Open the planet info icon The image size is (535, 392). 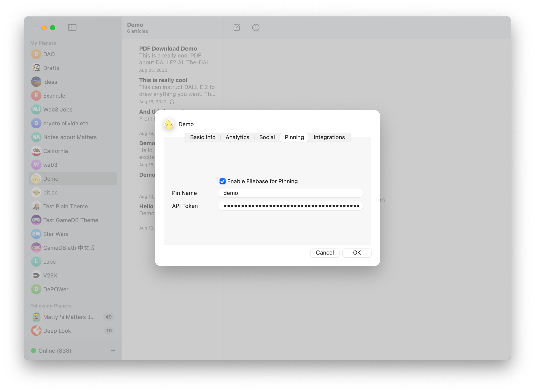tap(256, 27)
